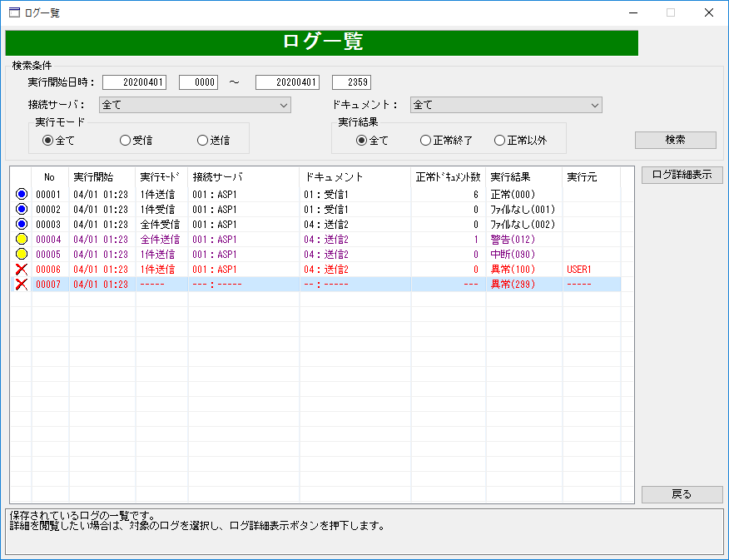The height and width of the screenshot is (560, 729).
Task: Click the blue status icon for log 00001
Action: pos(22,194)
